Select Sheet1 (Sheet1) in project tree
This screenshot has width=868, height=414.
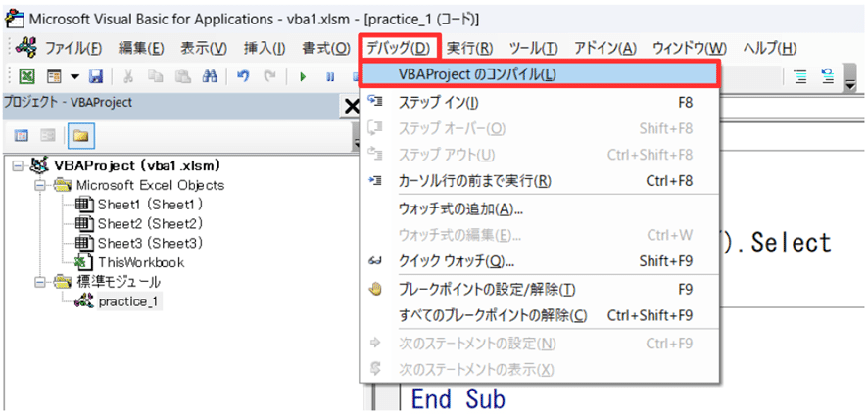tap(151, 204)
